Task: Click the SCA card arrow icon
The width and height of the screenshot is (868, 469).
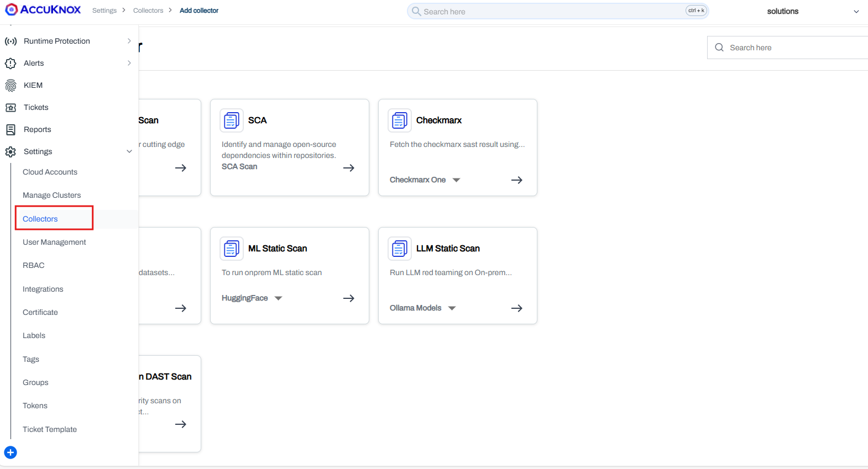Action: [348, 168]
